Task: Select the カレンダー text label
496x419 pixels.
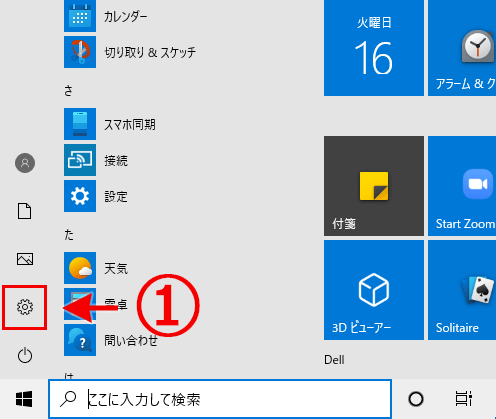Action: pos(126,17)
